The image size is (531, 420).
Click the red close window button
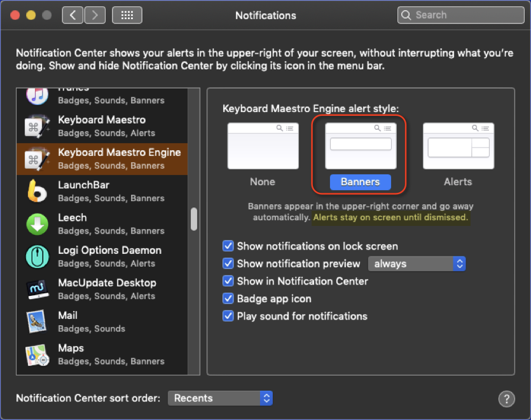tap(15, 15)
